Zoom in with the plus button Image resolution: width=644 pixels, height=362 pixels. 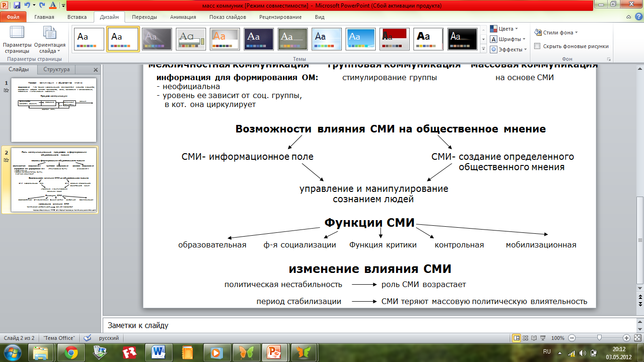coord(627,338)
